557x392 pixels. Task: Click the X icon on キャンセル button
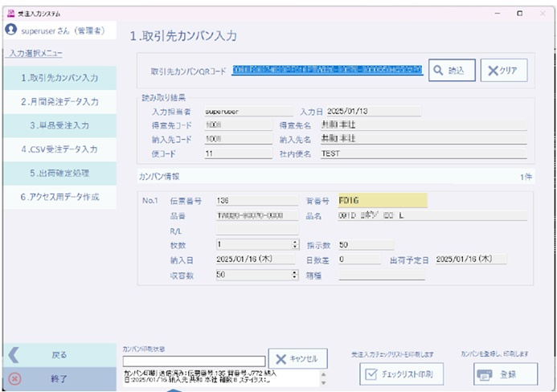click(x=281, y=359)
